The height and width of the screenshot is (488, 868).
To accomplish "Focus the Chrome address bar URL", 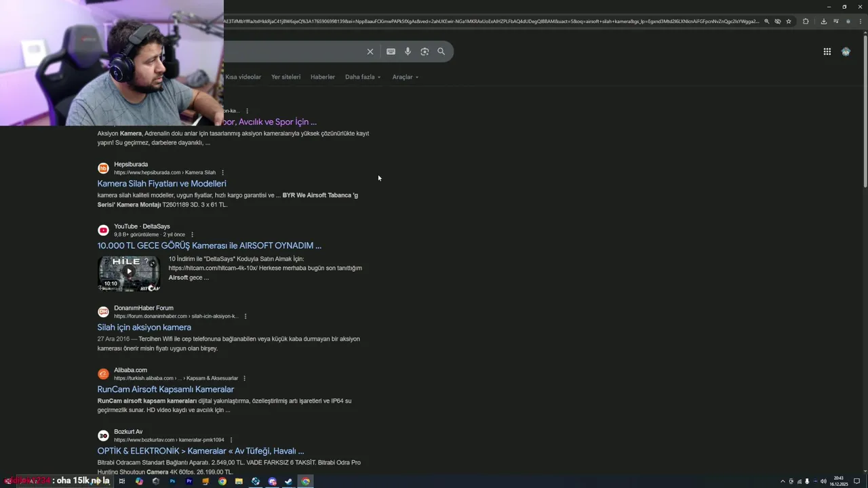I will tap(492, 21).
